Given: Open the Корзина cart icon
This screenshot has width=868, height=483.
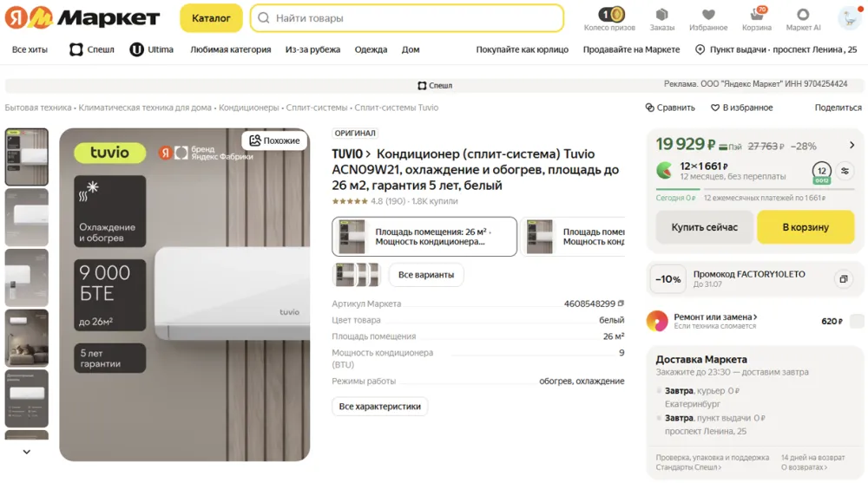Looking at the screenshot, I should tap(756, 15).
